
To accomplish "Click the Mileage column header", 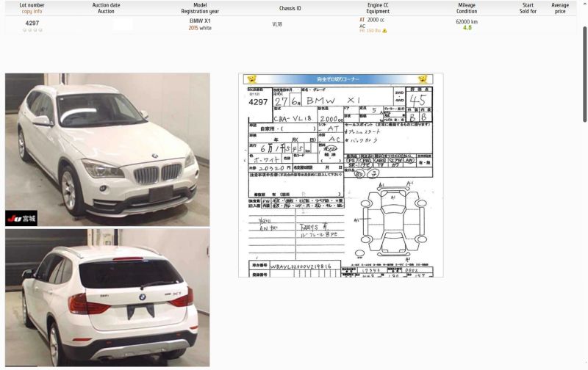I will 467,5.
